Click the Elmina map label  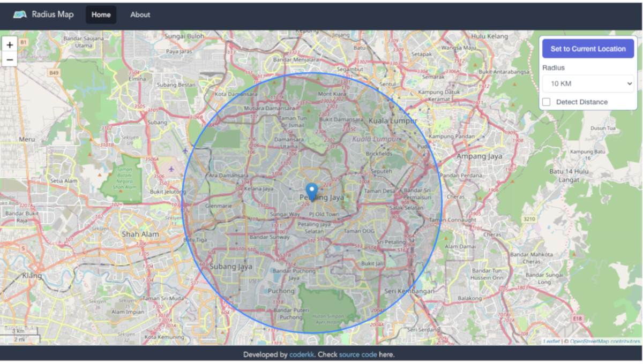137,79
